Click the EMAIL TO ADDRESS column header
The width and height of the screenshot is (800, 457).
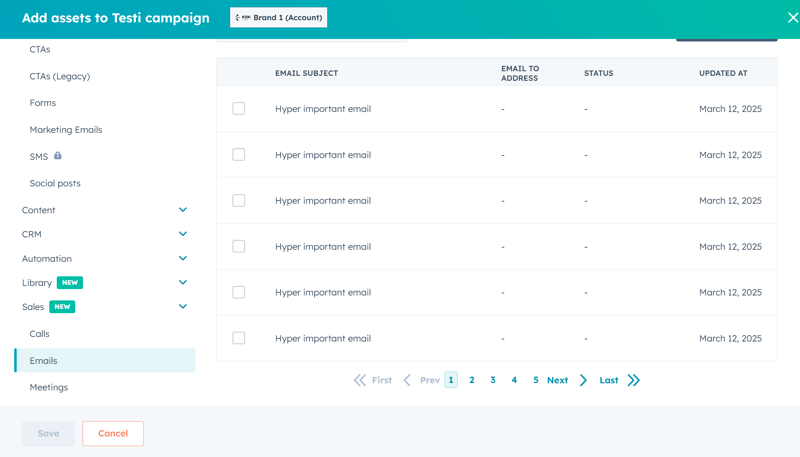click(520, 73)
